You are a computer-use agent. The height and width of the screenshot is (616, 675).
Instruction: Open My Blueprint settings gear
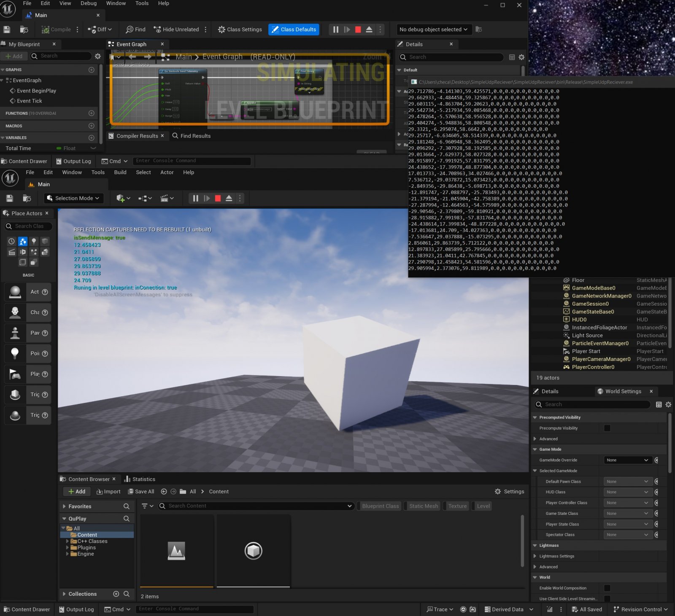[x=98, y=56]
